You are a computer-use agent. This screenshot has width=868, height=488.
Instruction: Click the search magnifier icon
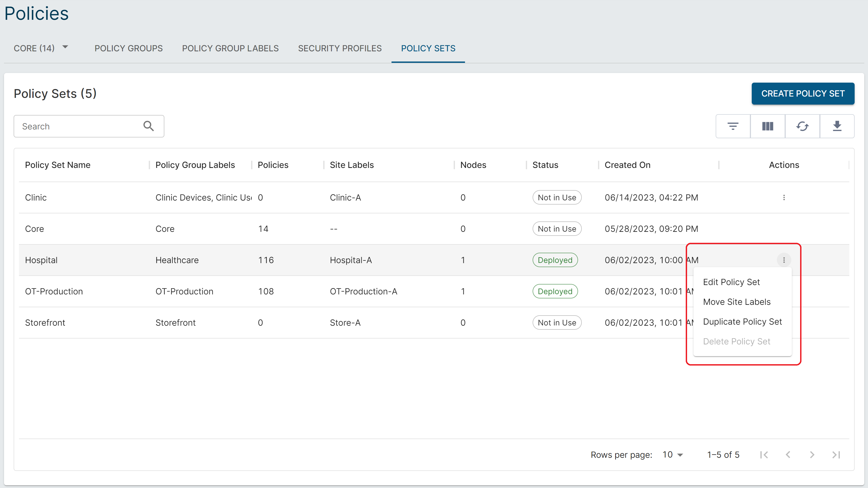coord(149,126)
